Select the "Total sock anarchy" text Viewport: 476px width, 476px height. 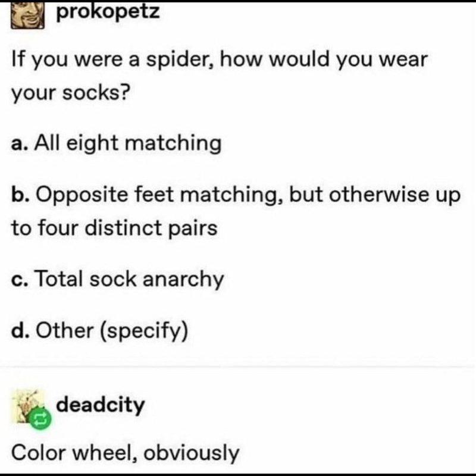pyautogui.click(x=129, y=279)
